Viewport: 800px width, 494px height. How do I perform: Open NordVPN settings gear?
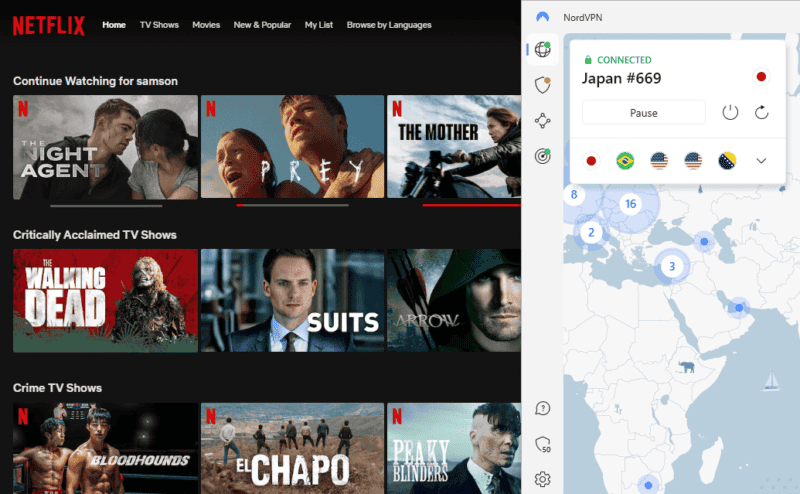[542, 480]
